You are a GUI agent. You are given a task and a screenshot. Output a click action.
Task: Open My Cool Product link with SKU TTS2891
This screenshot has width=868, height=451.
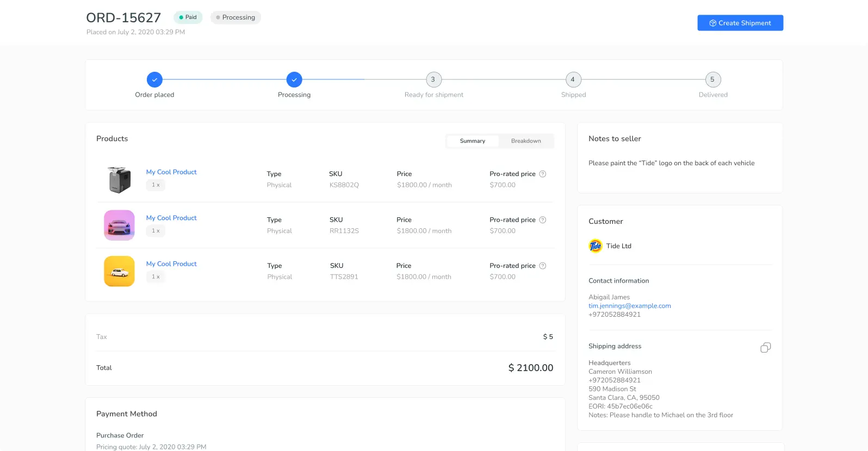pyautogui.click(x=171, y=264)
